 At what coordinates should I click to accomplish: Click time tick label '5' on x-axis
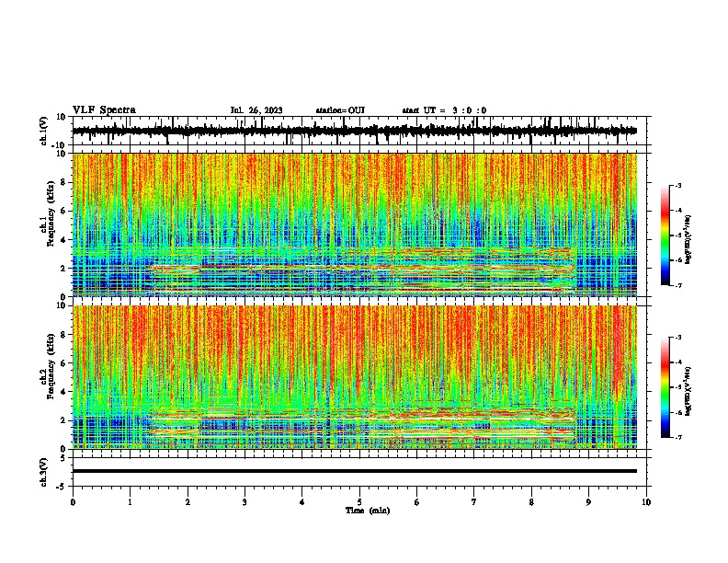click(x=359, y=502)
